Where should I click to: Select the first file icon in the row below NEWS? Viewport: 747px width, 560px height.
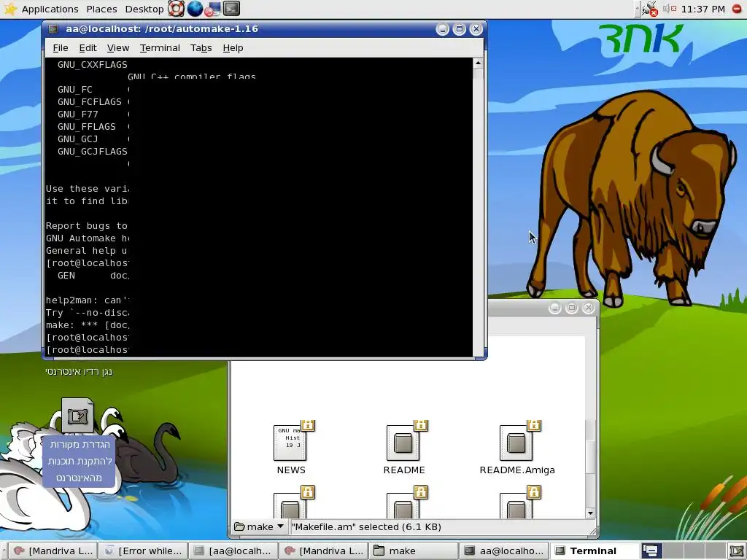click(290, 506)
